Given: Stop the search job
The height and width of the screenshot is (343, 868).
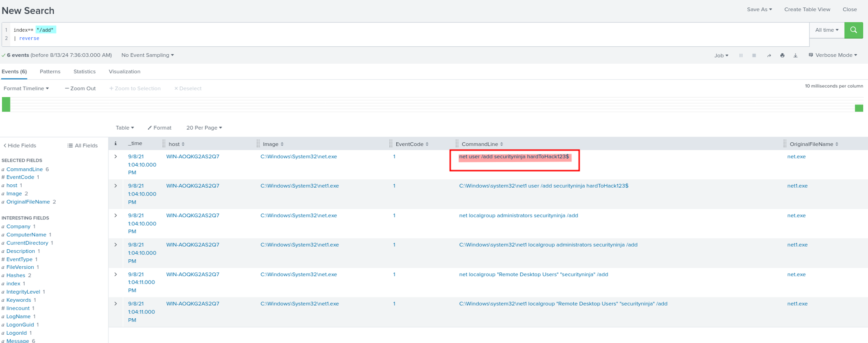Looking at the screenshot, I should coord(754,56).
